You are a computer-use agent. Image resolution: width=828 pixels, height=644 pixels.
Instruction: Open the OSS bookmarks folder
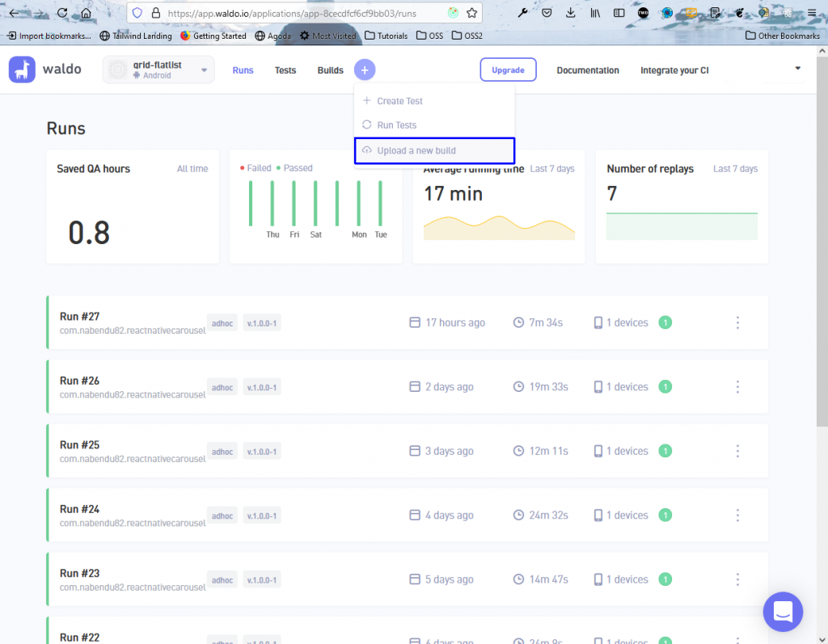(429, 36)
